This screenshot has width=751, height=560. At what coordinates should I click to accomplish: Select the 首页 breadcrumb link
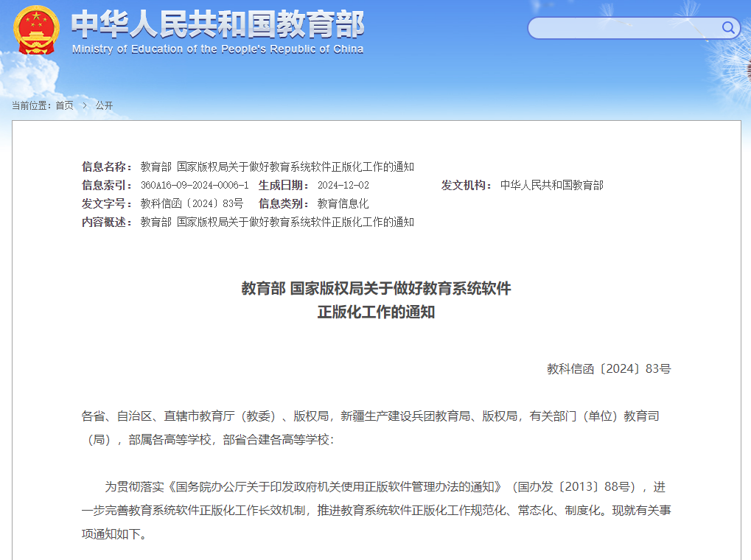tap(63, 105)
